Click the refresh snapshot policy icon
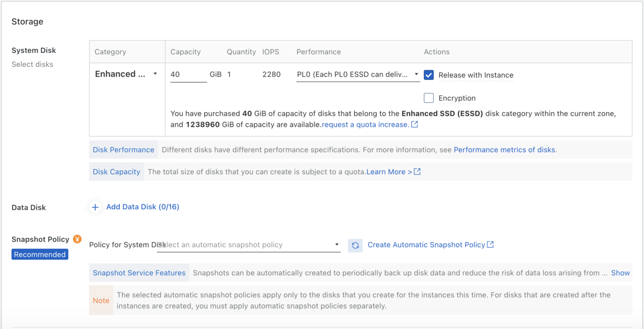The height and width of the screenshot is (329, 644). [x=355, y=245]
